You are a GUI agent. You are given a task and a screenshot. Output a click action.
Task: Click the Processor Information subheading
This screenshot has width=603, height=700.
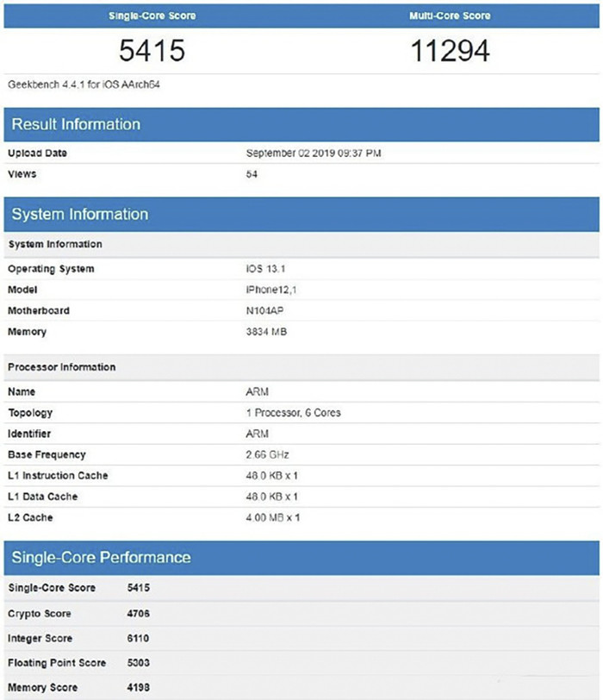coord(61,367)
